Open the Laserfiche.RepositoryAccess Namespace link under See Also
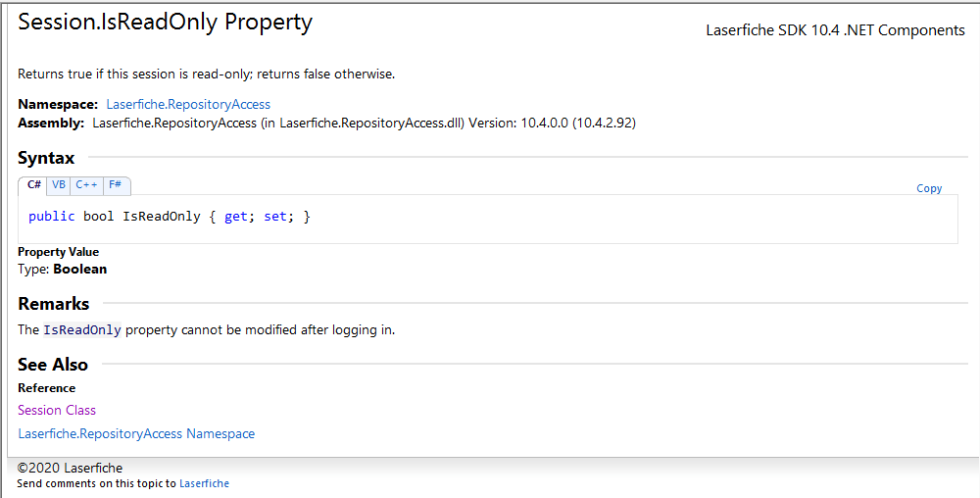This screenshot has height=498, width=980. (136, 433)
